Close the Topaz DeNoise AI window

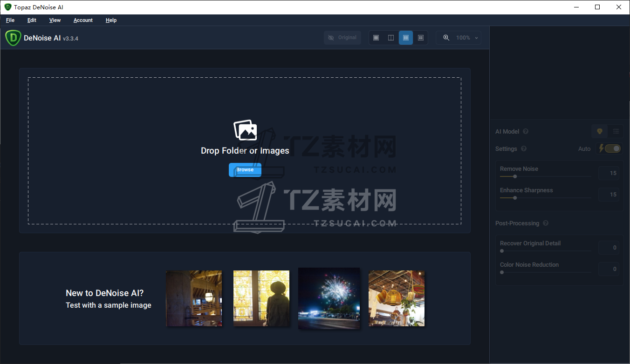[619, 7]
